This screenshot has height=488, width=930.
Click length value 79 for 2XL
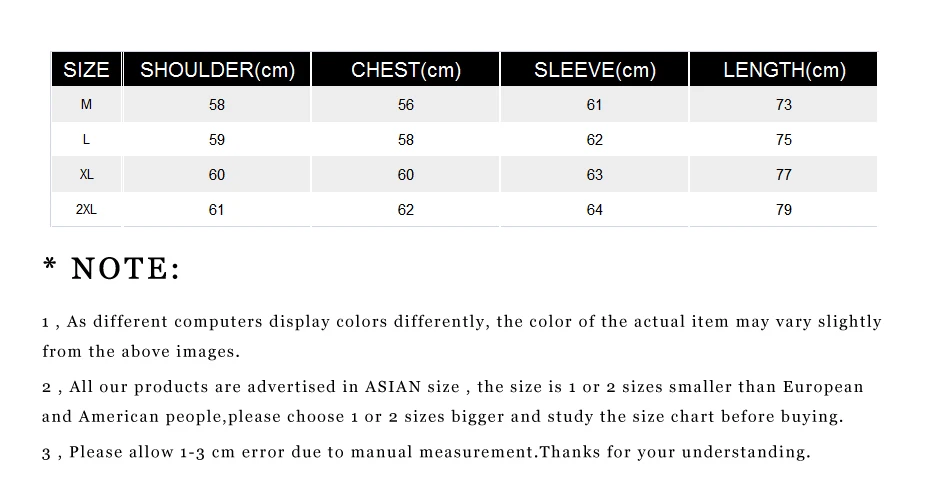(x=784, y=209)
